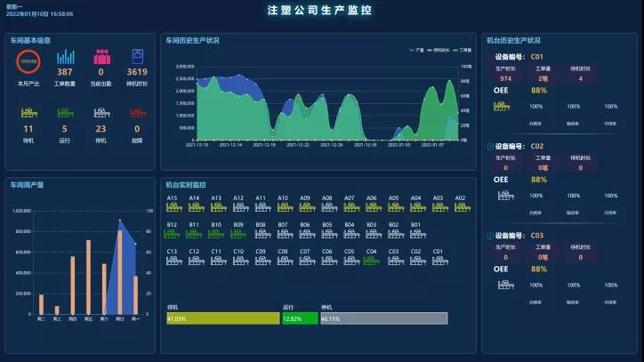Click the pink people 当前出勤 icon

point(102,57)
